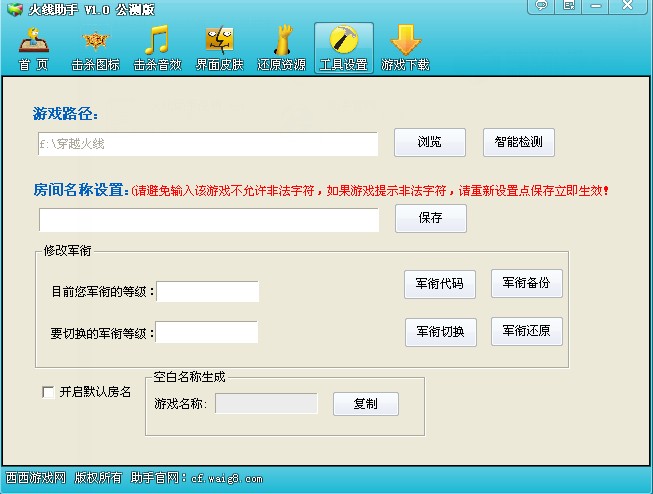The width and height of the screenshot is (653, 494).
Task: Click the 军衔切换 rank switch button
Action: (x=440, y=332)
